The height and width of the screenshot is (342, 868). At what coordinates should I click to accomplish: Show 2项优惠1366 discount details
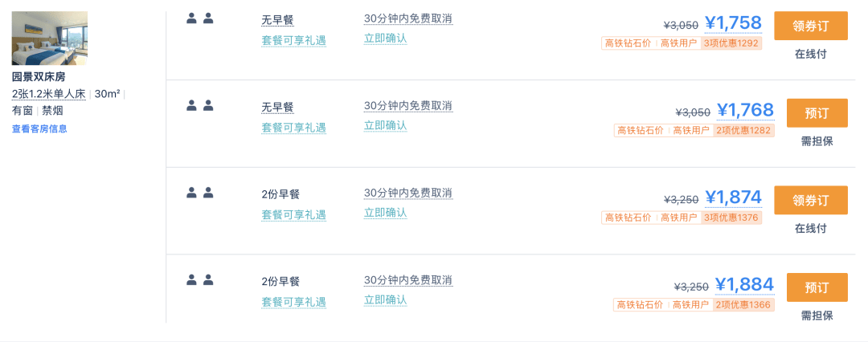tap(743, 305)
